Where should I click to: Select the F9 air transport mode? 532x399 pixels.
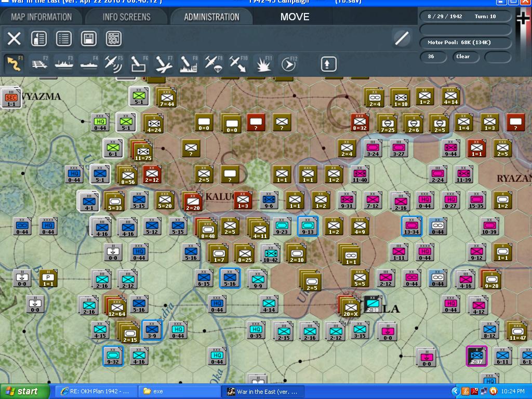(214, 64)
